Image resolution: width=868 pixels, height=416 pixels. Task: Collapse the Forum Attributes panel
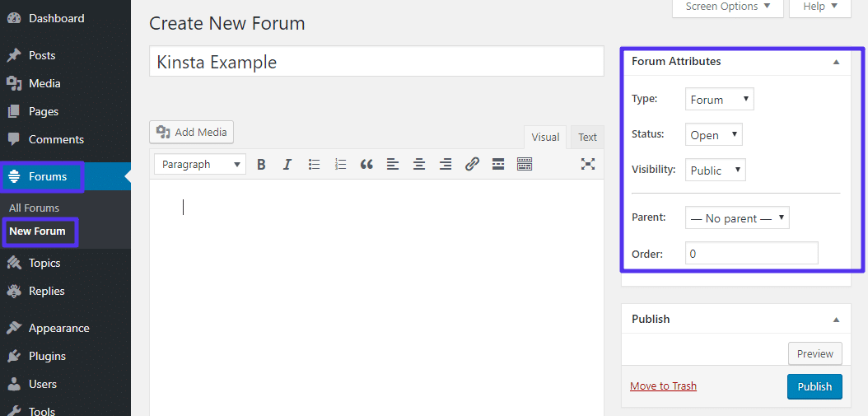(836, 62)
